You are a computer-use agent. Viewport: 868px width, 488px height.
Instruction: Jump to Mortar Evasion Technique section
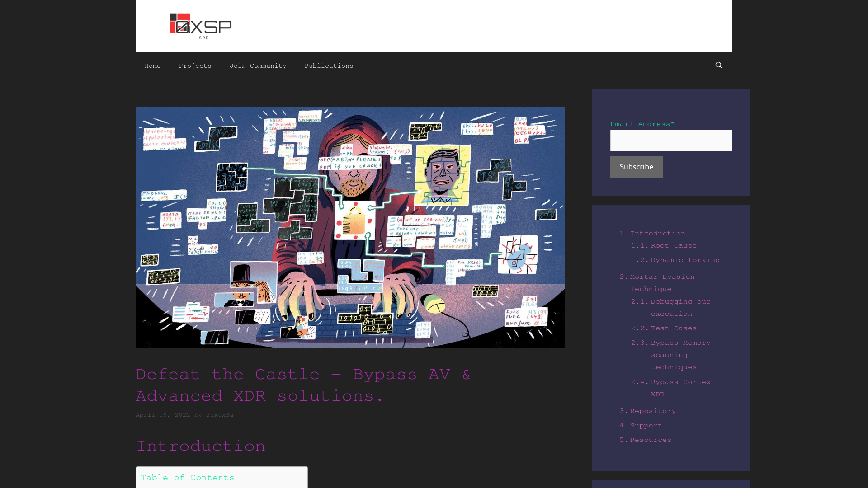point(662,283)
